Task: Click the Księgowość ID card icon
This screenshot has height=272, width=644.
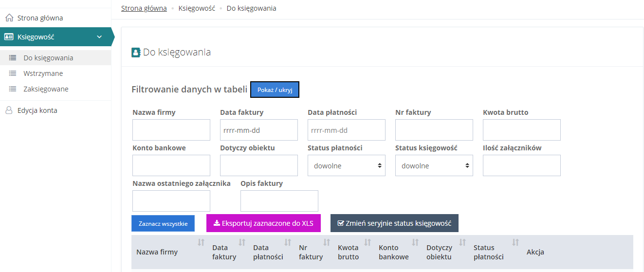Action: pos(9,36)
